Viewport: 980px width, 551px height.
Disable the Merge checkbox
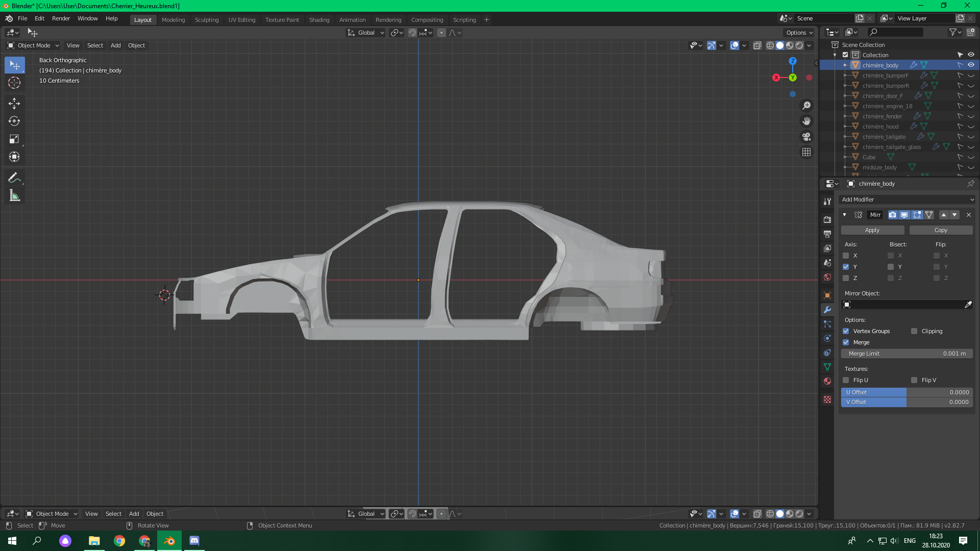[846, 342]
